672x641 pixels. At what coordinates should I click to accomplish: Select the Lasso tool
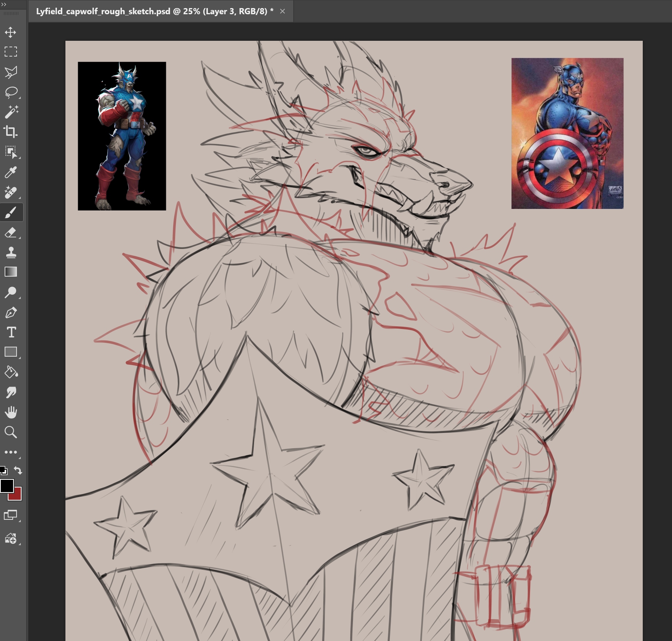tap(11, 92)
